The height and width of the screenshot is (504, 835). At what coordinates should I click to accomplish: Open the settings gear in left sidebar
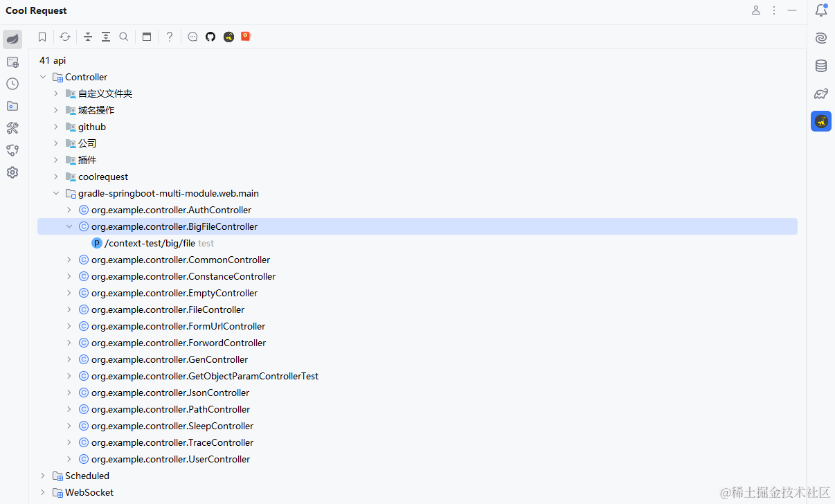pyautogui.click(x=12, y=172)
